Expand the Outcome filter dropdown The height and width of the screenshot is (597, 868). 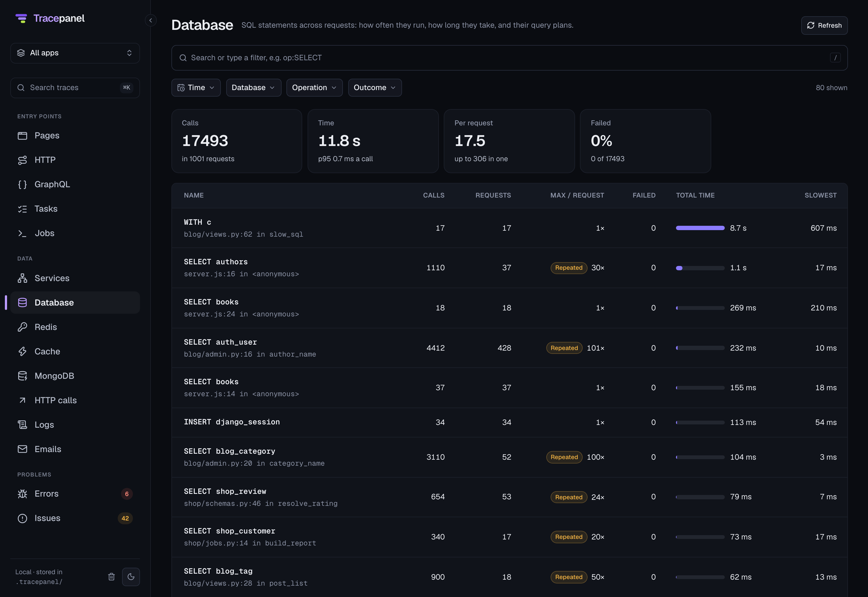click(x=375, y=88)
